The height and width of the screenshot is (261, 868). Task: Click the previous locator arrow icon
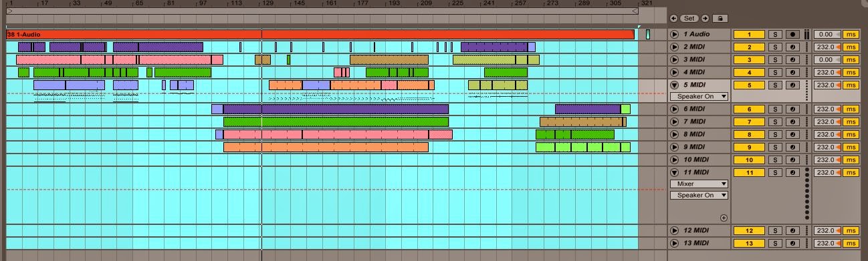(673, 19)
